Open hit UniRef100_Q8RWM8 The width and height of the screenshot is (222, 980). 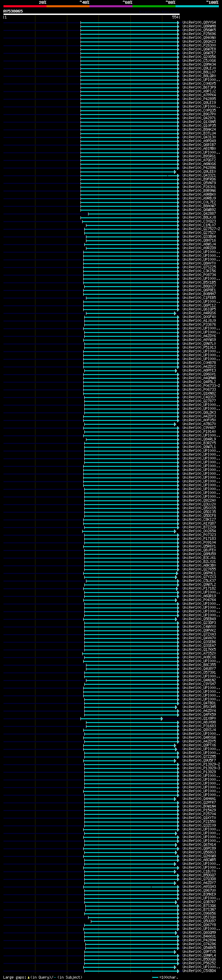tap(199, 26)
